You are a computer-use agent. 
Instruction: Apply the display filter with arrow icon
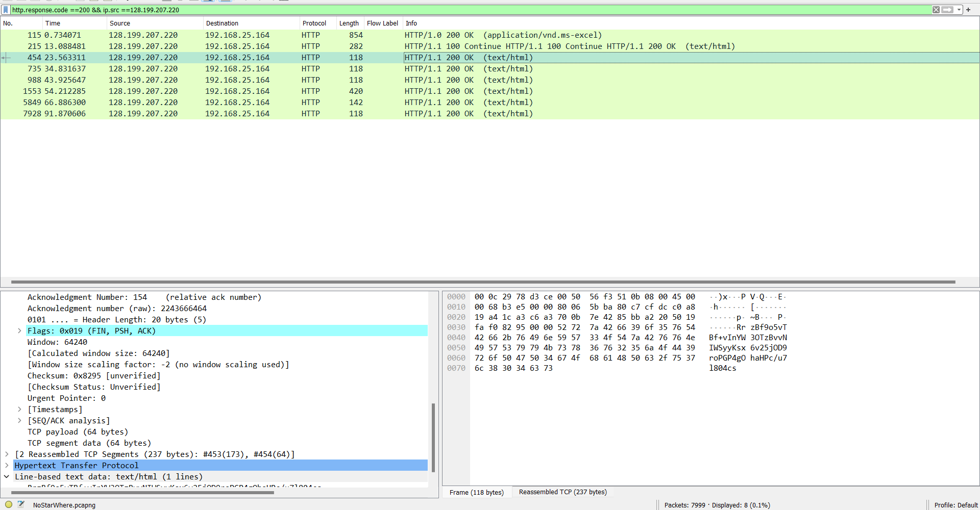point(947,10)
